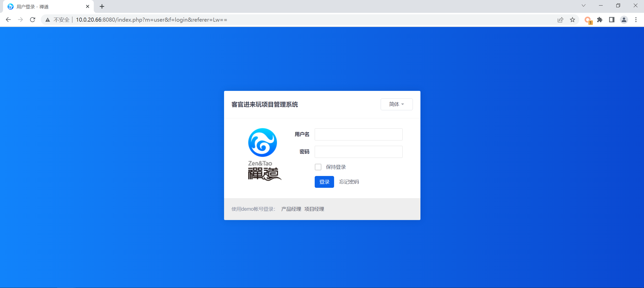This screenshot has width=644, height=288.
Task: Click the 禅道 calligraphy logo text
Action: pos(264,174)
